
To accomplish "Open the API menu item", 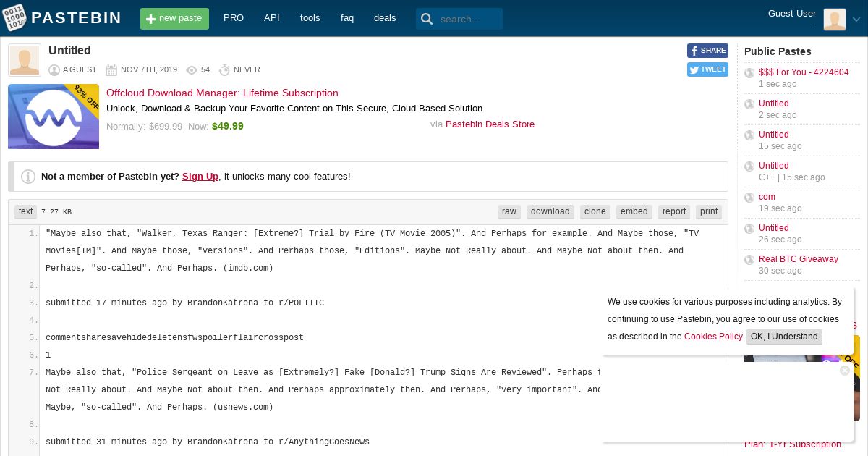I will click(x=272, y=18).
